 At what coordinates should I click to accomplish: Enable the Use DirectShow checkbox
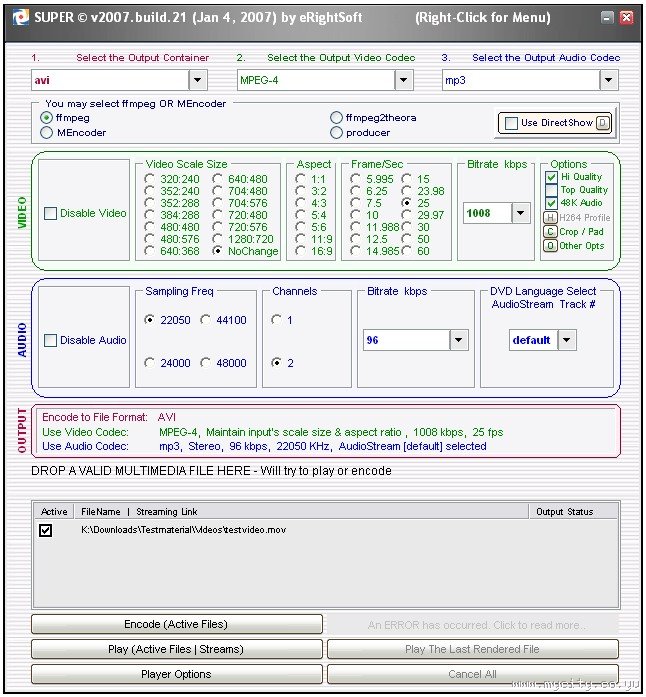point(511,123)
